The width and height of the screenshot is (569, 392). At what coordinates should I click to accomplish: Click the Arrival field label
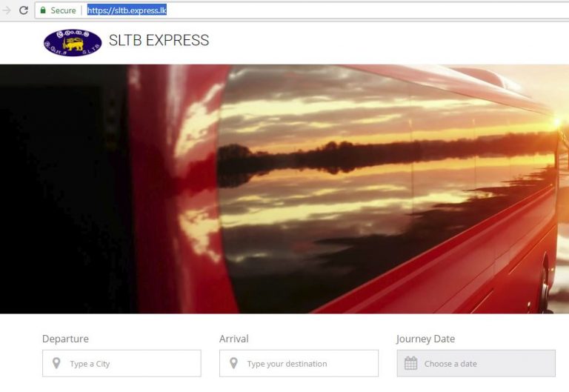(x=234, y=339)
